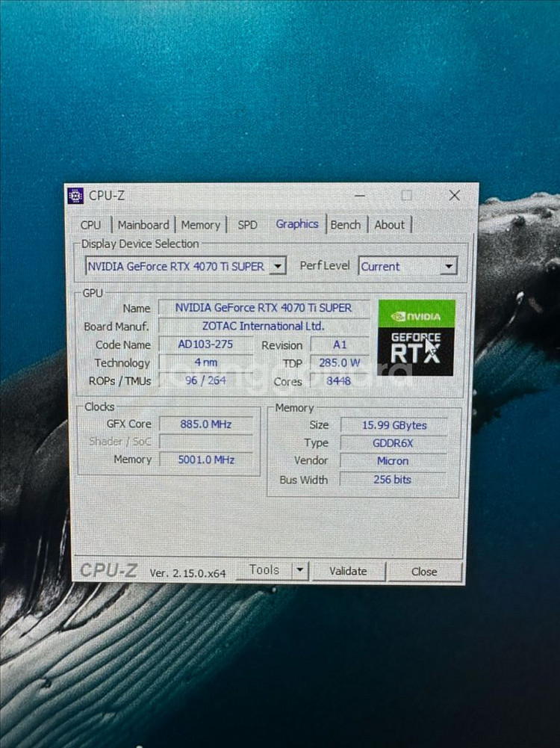The image size is (560, 748).
Task: Click the empty Shader / SoC clock field
Action: (206, 442)
